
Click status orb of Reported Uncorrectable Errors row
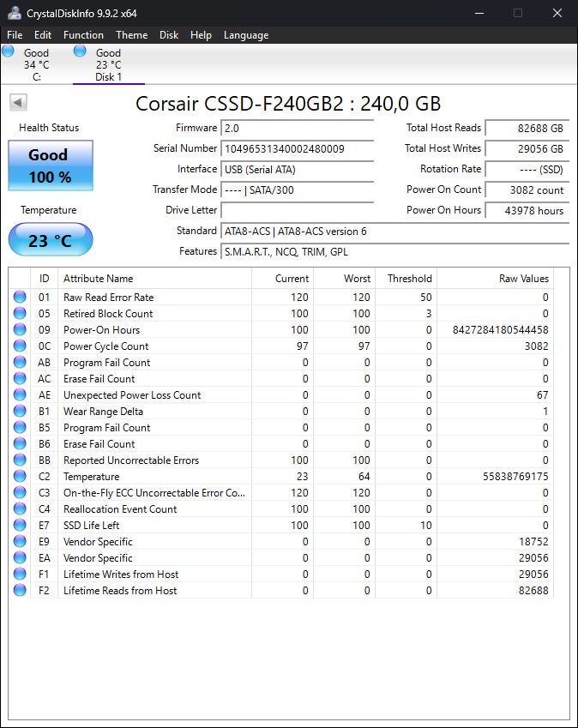(x=20, y=460)
